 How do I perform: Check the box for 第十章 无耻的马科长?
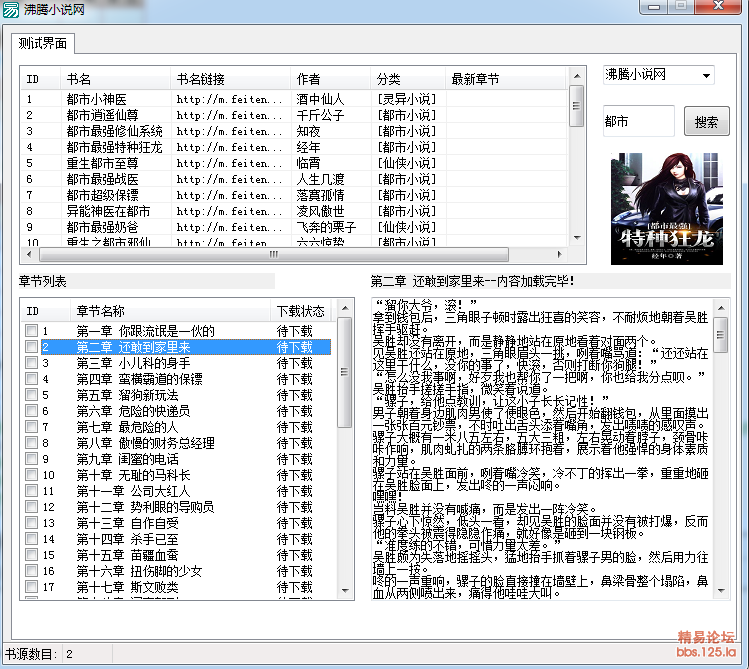pos(32,475)
